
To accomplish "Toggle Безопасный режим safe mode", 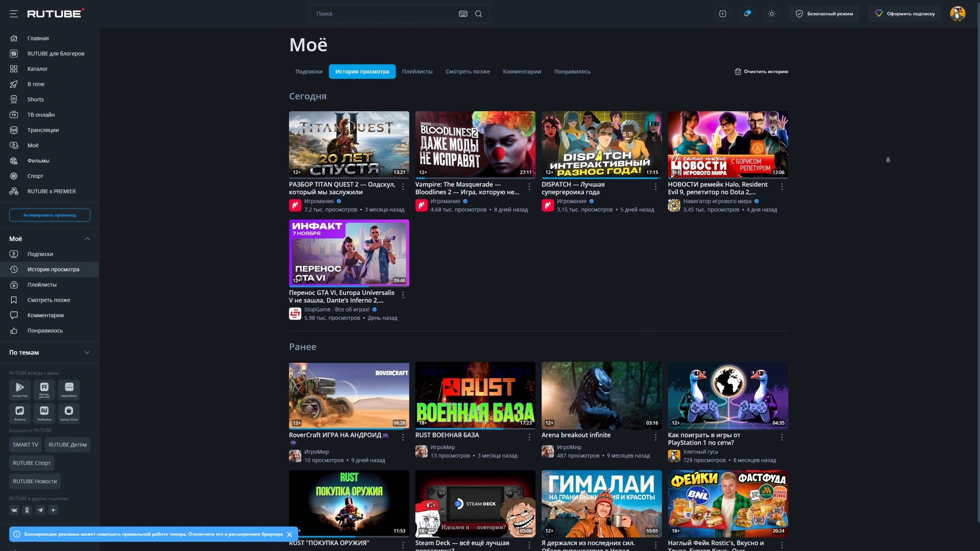I will 824,14.
